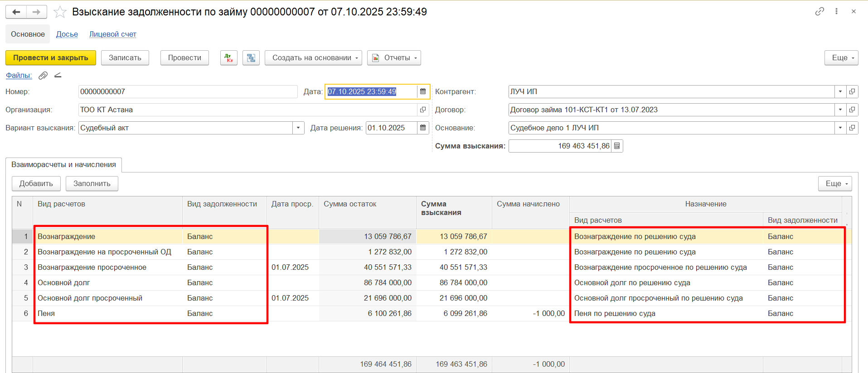Focus the Номер input field
This screenshot has height=373, width=868.
pos(188,91)
